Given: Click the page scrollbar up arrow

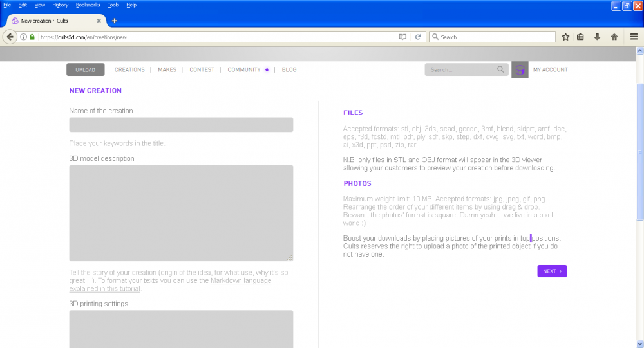Looking at the screenshot, I should (640, 51).
